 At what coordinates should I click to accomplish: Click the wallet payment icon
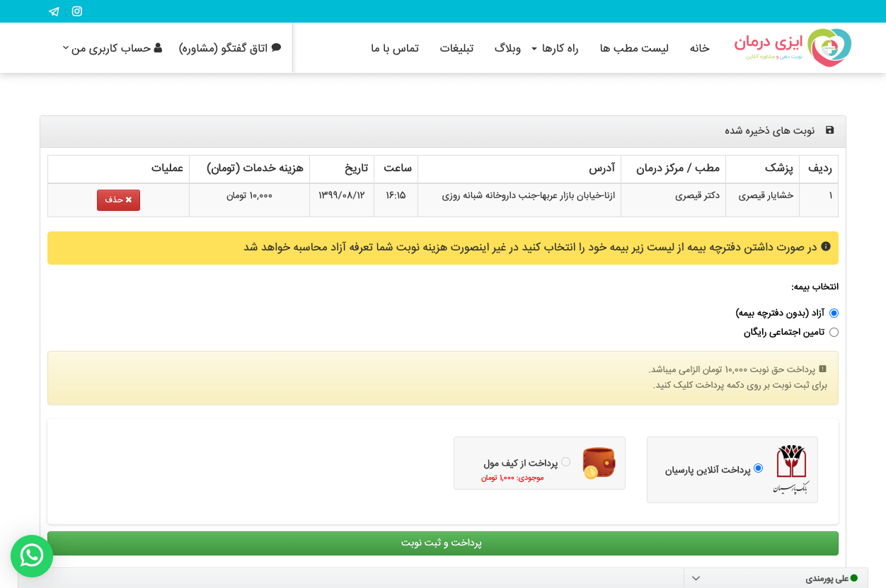(x=599, y=463)
